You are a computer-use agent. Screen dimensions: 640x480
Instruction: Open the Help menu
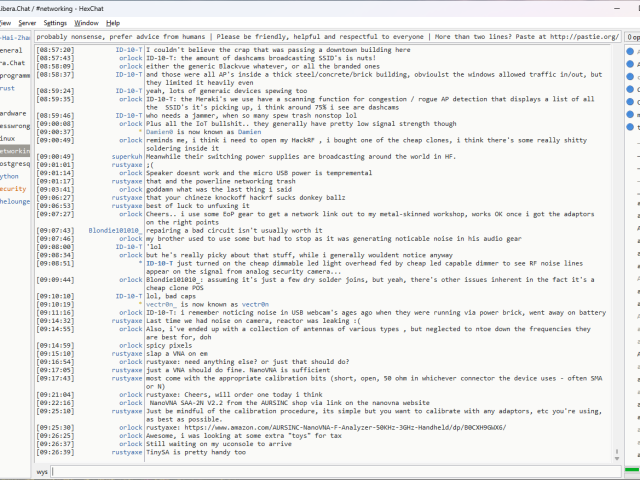[x=113, y=22]
